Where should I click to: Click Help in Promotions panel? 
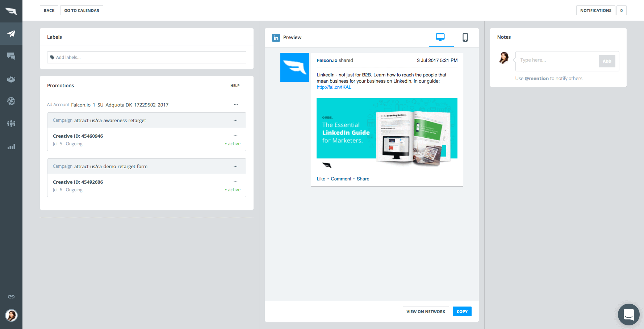235,86
